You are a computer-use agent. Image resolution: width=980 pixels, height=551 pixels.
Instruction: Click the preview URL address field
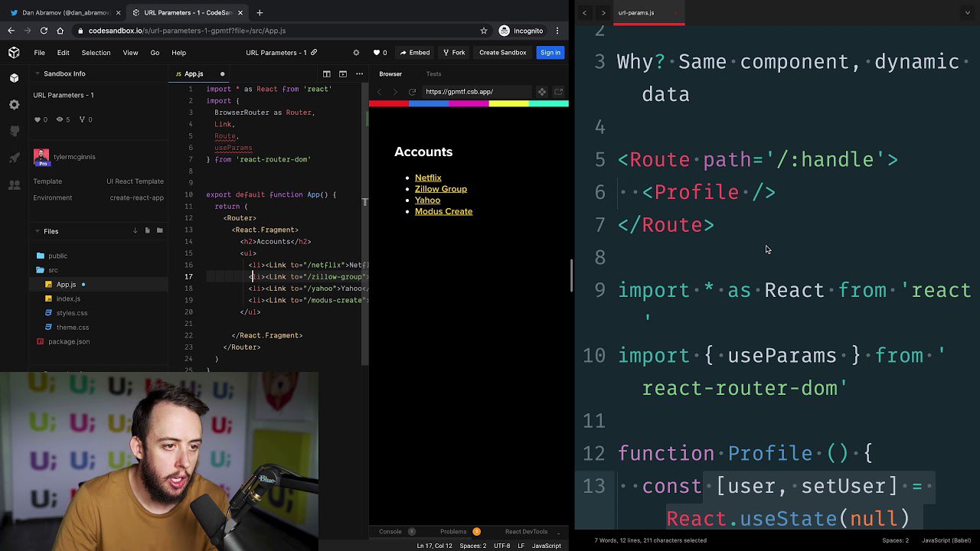(475, 92)
